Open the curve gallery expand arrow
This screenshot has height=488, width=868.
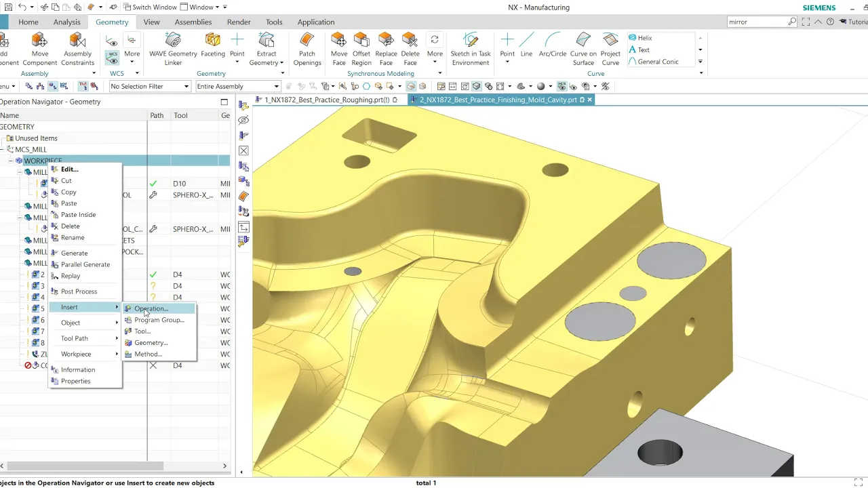[x=701, y=62]
